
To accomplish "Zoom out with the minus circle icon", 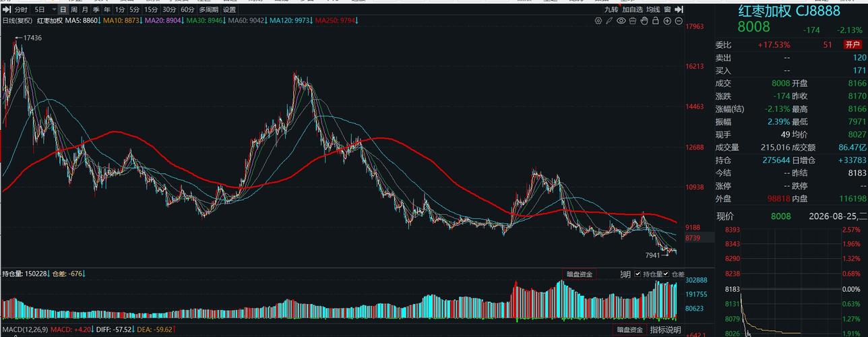I will [x=679, y=21].
